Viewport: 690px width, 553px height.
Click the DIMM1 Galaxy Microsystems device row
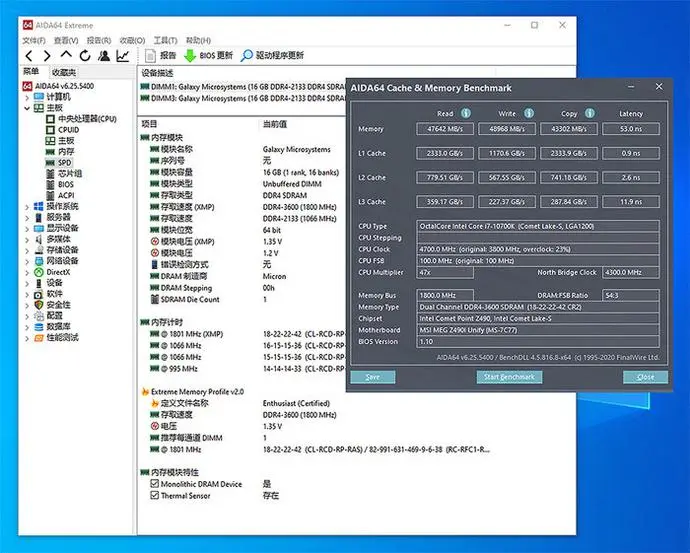pos(248,87)
